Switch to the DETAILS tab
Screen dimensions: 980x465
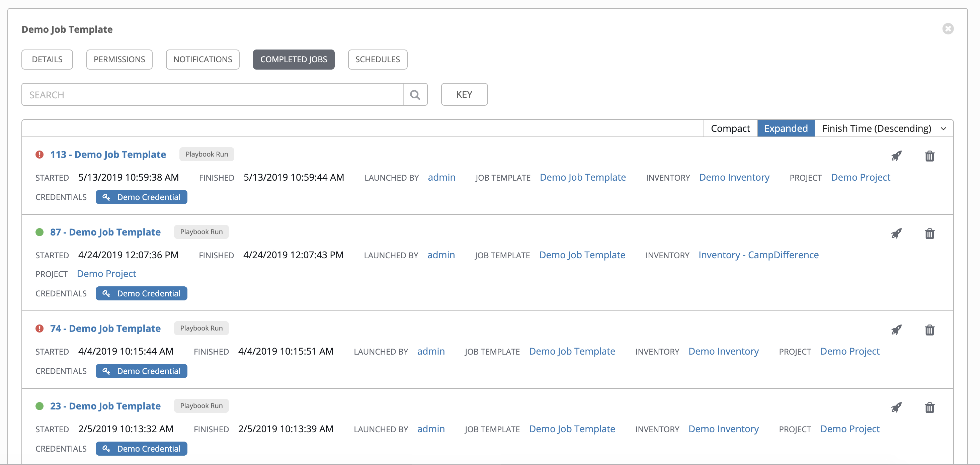[x=47, y=59]
